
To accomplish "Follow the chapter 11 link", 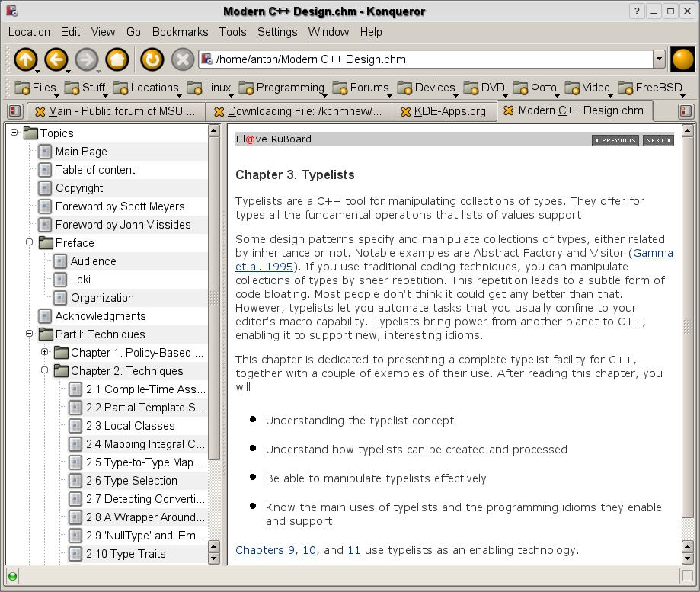I will point(354,550).
